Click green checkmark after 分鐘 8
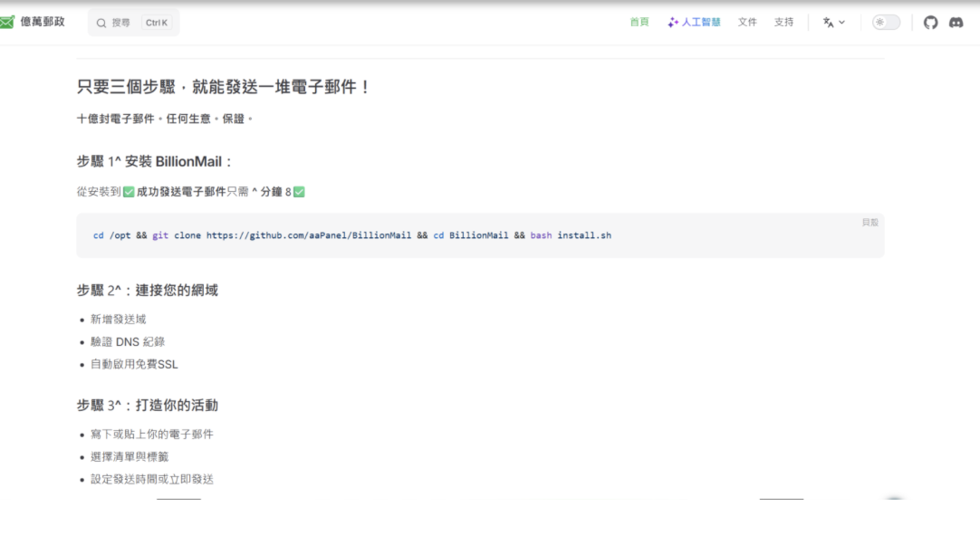980x545 pixels. coord(299,192)
